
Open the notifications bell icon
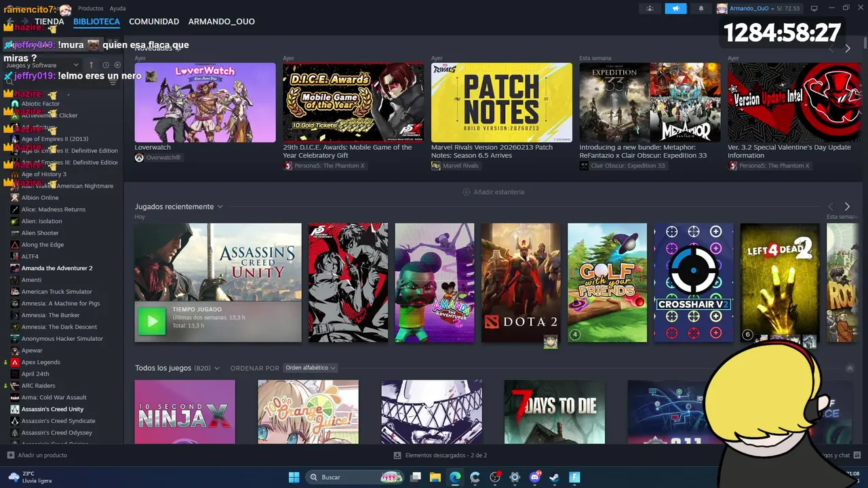(x=701, y=8)
